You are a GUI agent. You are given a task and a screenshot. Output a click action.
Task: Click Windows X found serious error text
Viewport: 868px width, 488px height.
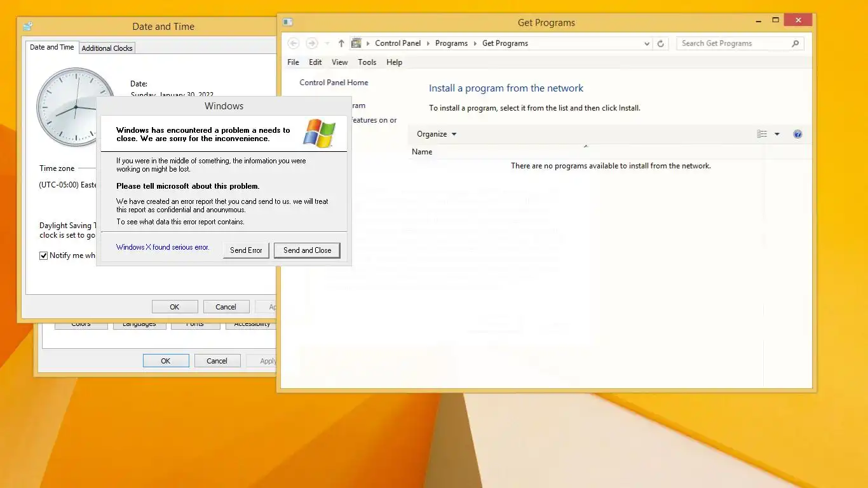[163, 247]
